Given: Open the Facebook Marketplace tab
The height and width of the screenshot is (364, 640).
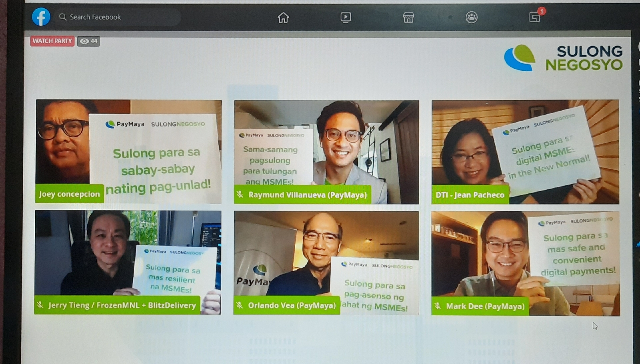Looking at the screenshot, I should [408, 17].
